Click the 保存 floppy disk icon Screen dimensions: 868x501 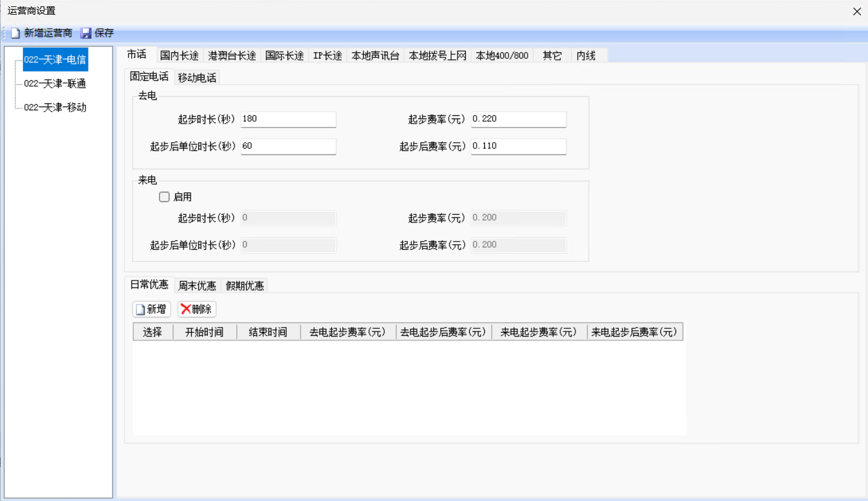86,33
